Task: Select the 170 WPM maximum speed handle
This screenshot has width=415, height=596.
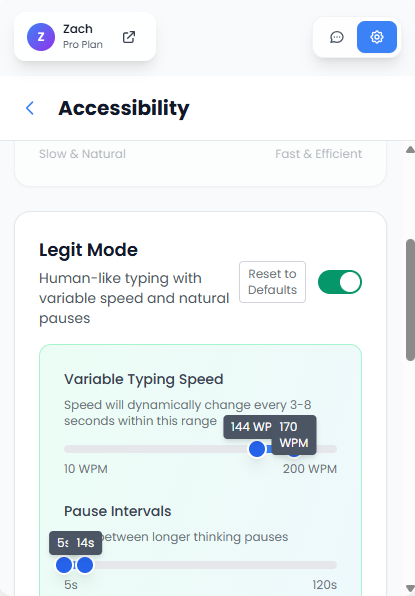Action: (294, 450)
